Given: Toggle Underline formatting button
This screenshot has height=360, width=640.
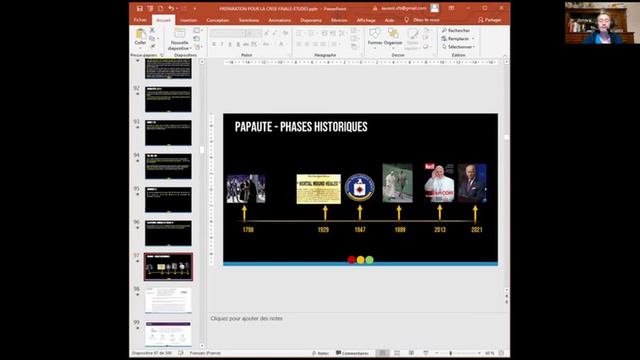Looking at the screenshot, I should click(230, 44).
